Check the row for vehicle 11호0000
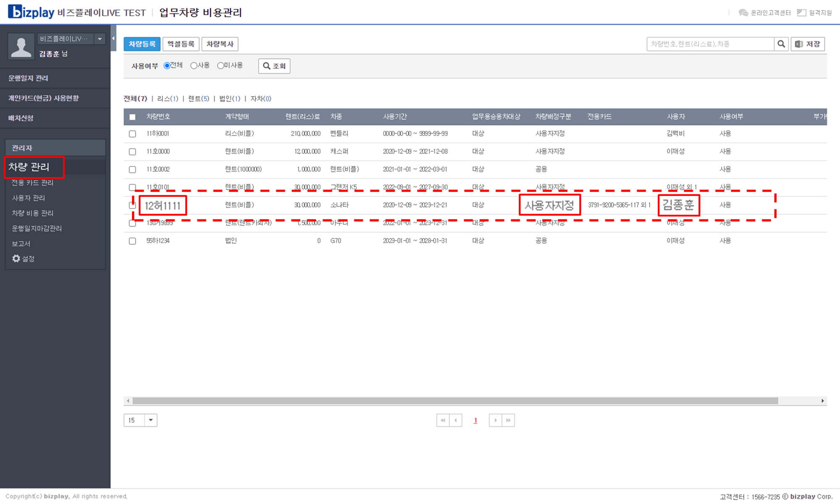 (132, 151)
